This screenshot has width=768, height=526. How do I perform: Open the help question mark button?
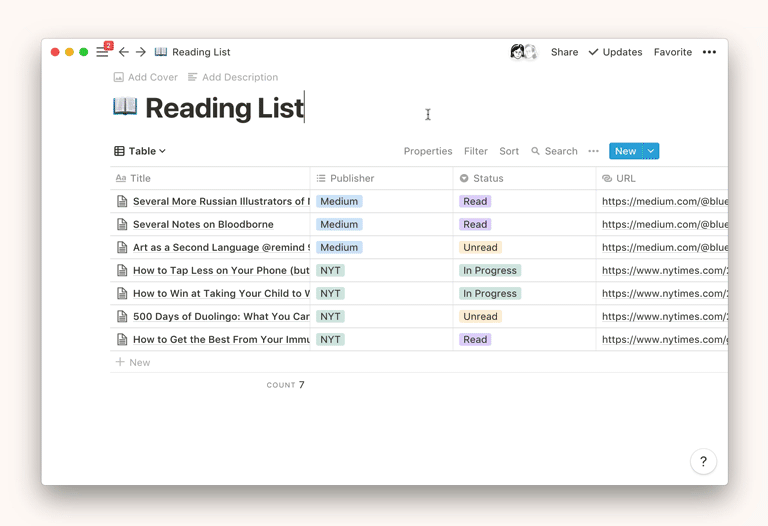pos(703,461)
